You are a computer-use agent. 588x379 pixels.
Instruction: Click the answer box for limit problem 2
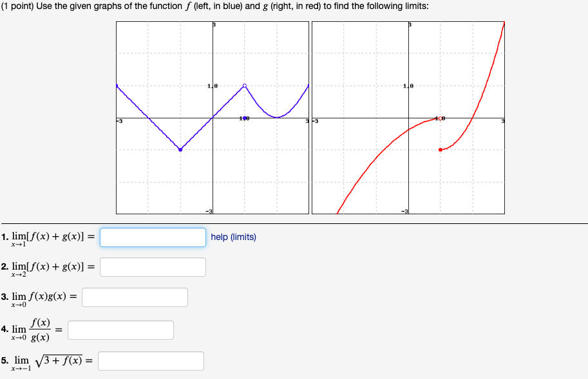(x=153, y=267)
